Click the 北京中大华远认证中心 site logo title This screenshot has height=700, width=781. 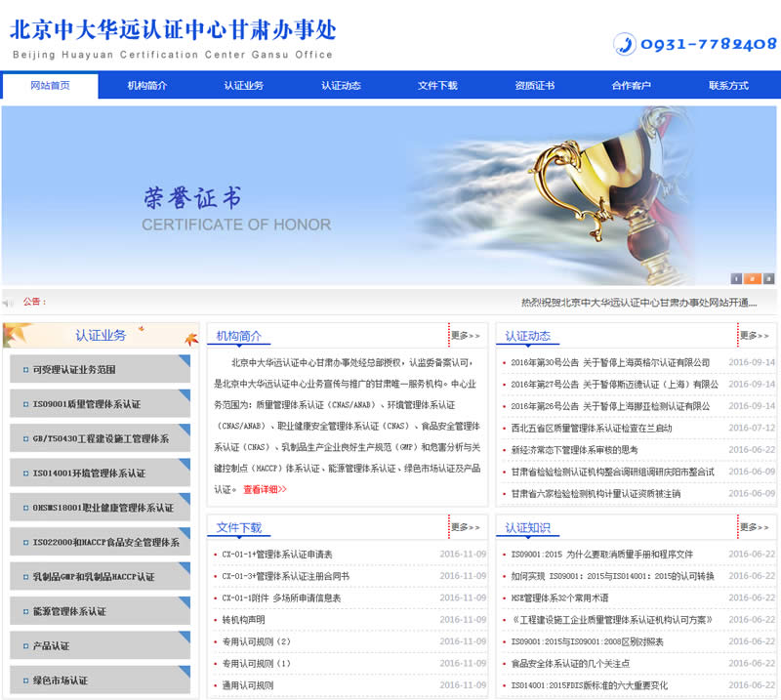tap(173, 31)
